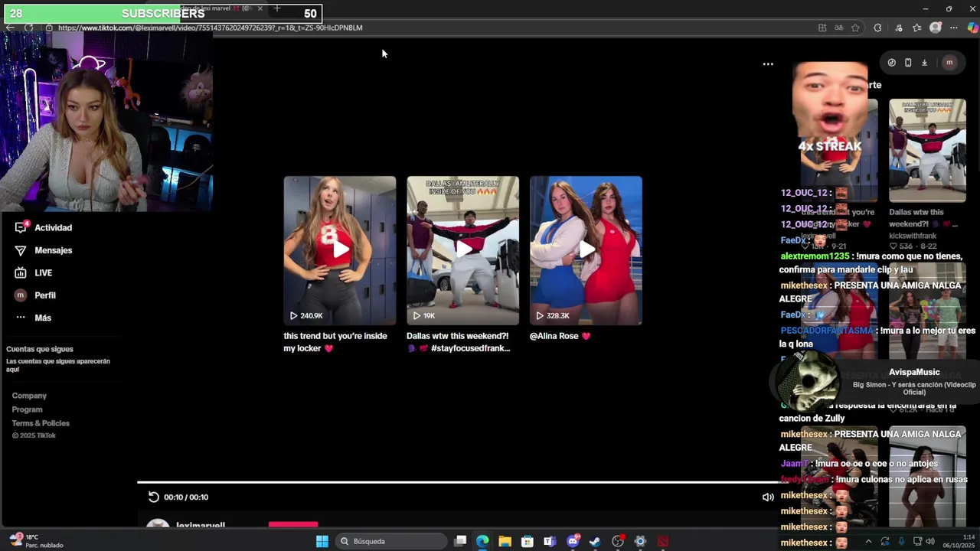The width and height of the screenshot is (980, 551).
Task: Click the TikTok coins icon in top pill
Action: click(891, 63)
